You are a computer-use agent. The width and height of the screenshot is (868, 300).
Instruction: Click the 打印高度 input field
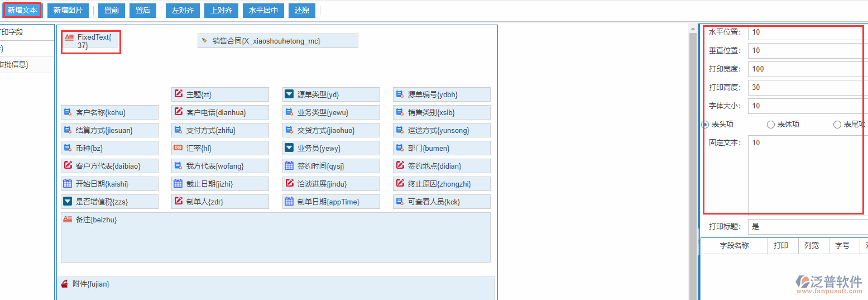click(808, 88)
